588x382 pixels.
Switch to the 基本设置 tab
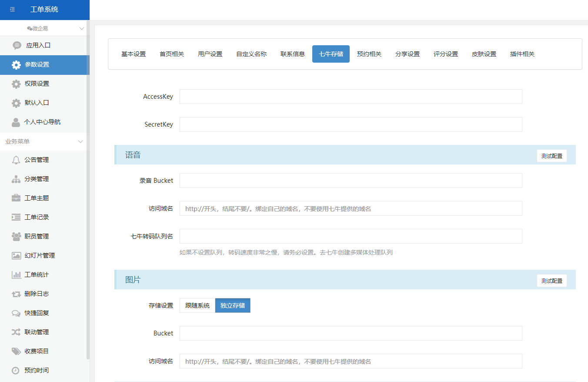pyautogui.click(x=134, y=54)
